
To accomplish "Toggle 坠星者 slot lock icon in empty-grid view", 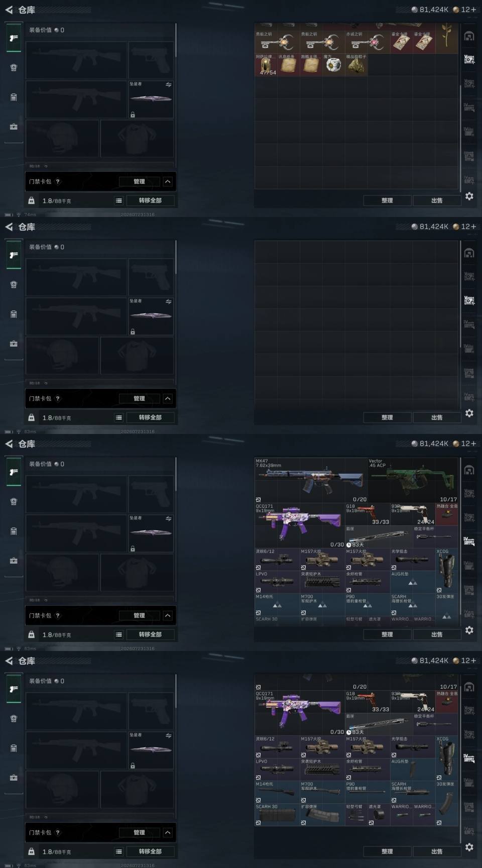I will tap(133, 332).
